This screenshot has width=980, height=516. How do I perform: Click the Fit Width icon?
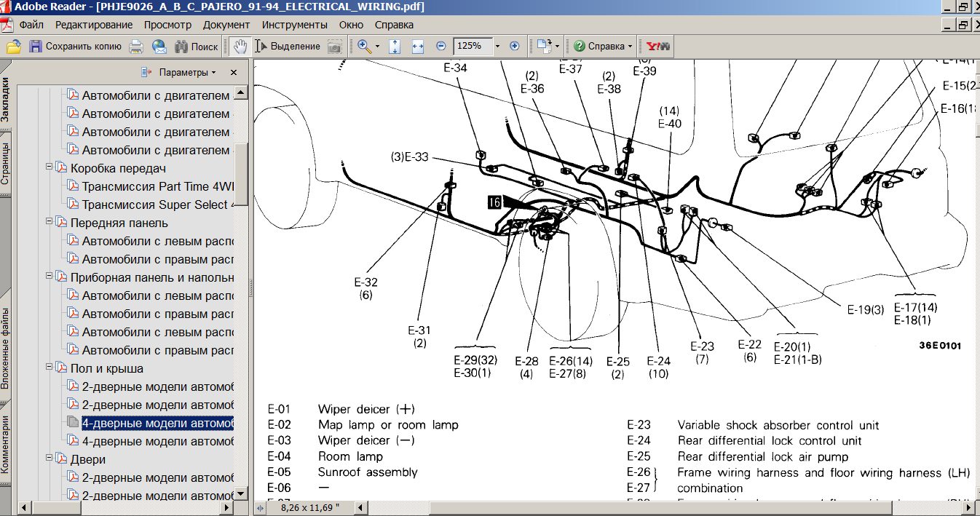click(x=418, y=47)
